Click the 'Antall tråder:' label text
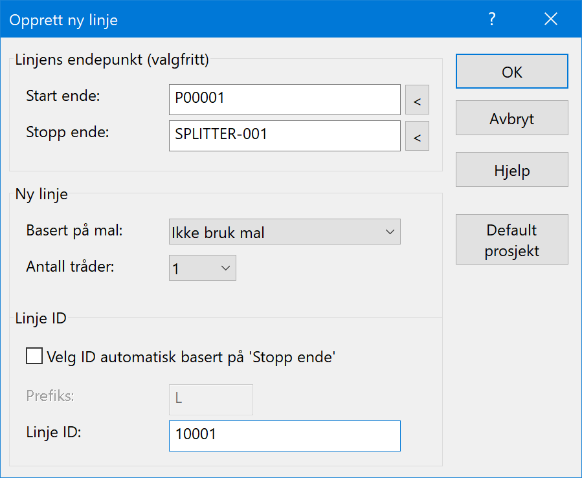Screen dimensions: 582x478 [x=70, y=266]
